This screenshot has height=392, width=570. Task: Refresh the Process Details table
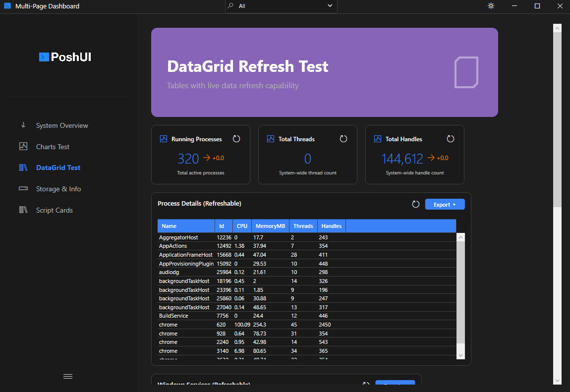click(x=415, y=204)
